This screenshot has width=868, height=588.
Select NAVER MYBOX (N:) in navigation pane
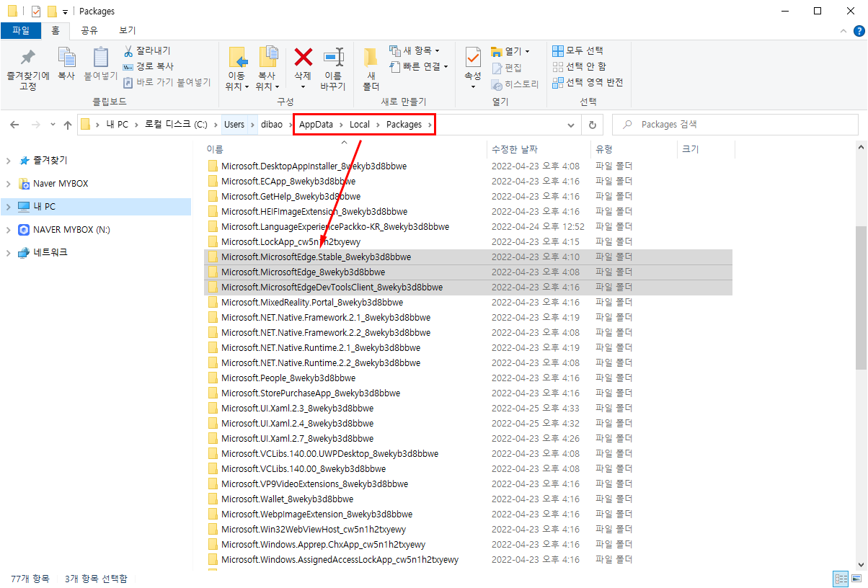click(71, 230)
